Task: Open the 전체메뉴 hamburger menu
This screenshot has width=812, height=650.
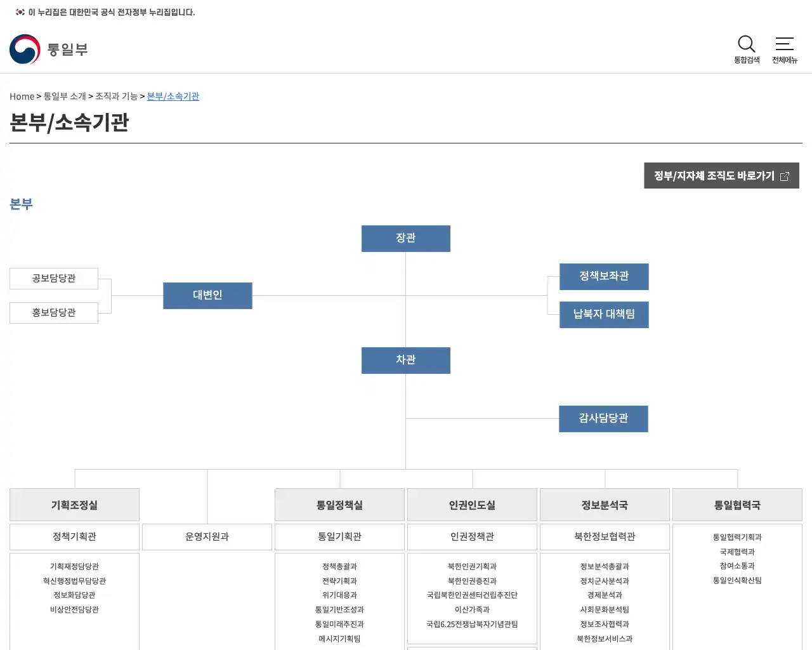Action: click(x=785, y=50)
